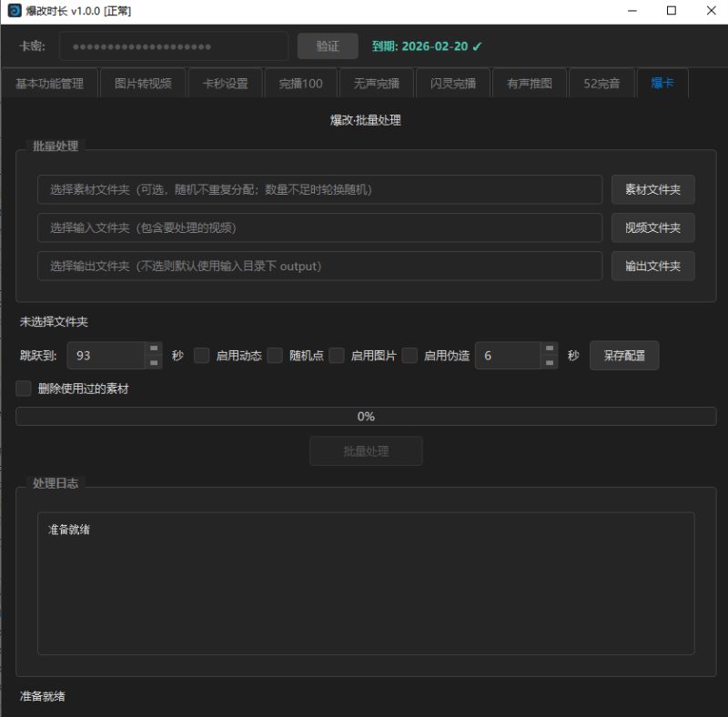The width and height of the screenshot is (728, 717).
Task: Click the 保存配置 button
Action: click(624, 356)
